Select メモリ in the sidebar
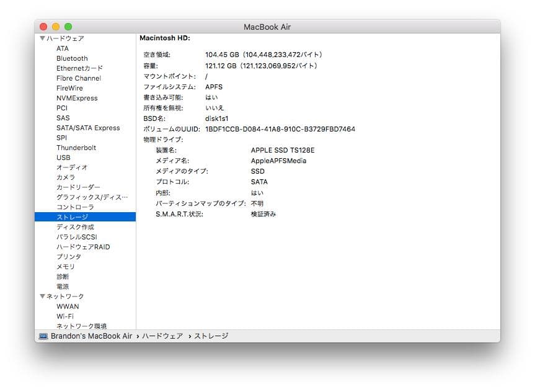Image resolution: width=535 pixels, height=392 pixels. point(66,266)
